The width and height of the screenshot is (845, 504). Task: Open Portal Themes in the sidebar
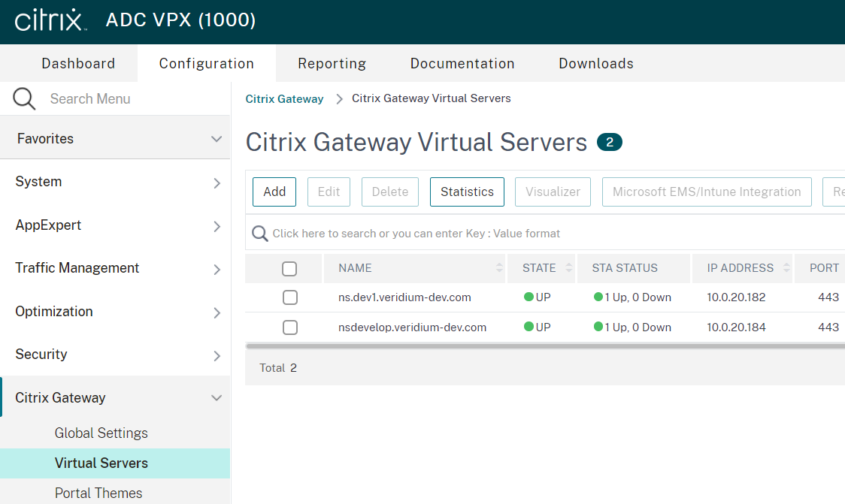98,493
